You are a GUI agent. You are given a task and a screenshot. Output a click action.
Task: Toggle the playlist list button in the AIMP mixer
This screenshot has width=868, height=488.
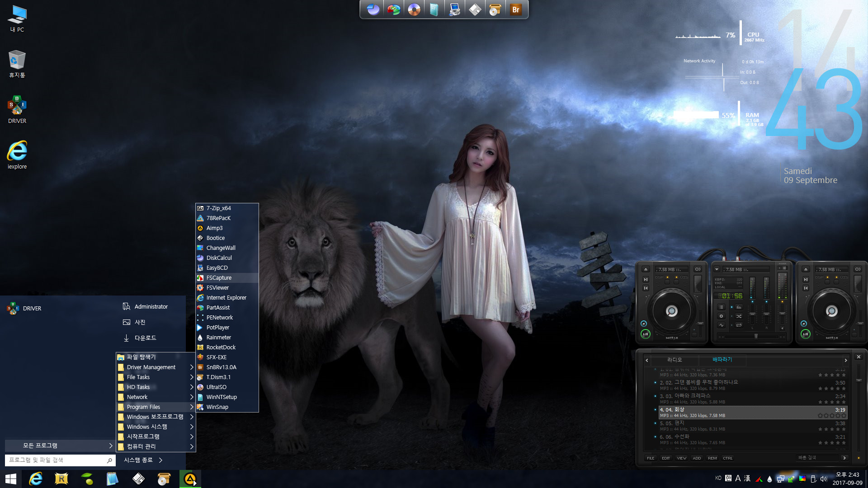tap(722, 307)
